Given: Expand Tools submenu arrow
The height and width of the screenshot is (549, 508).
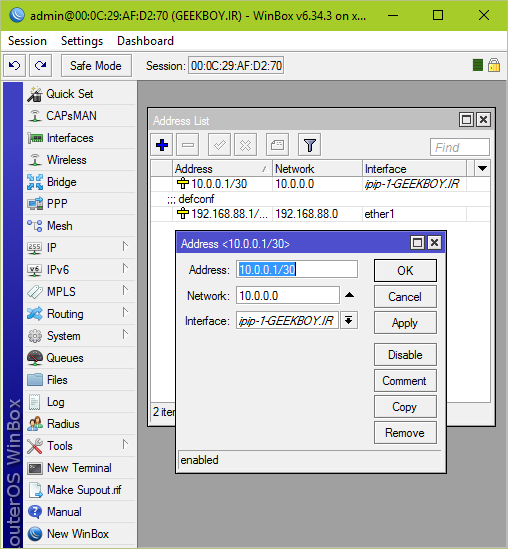Looking at the screenshot, I should pos(125,444).
